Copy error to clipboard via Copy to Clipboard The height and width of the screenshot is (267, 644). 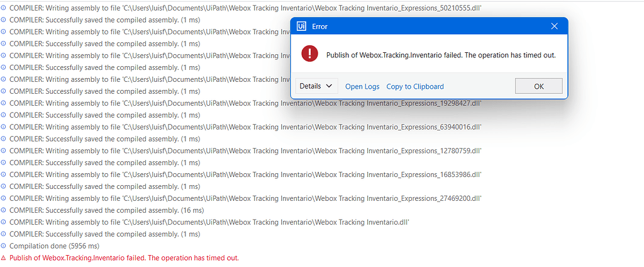point(415,86)
